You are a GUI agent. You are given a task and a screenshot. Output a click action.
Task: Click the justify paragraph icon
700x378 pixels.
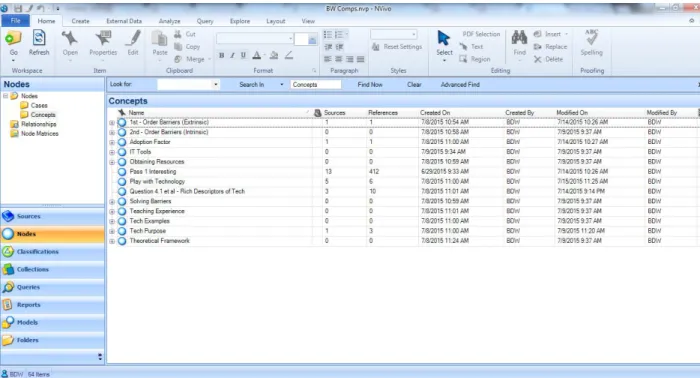tap(361, 59)
